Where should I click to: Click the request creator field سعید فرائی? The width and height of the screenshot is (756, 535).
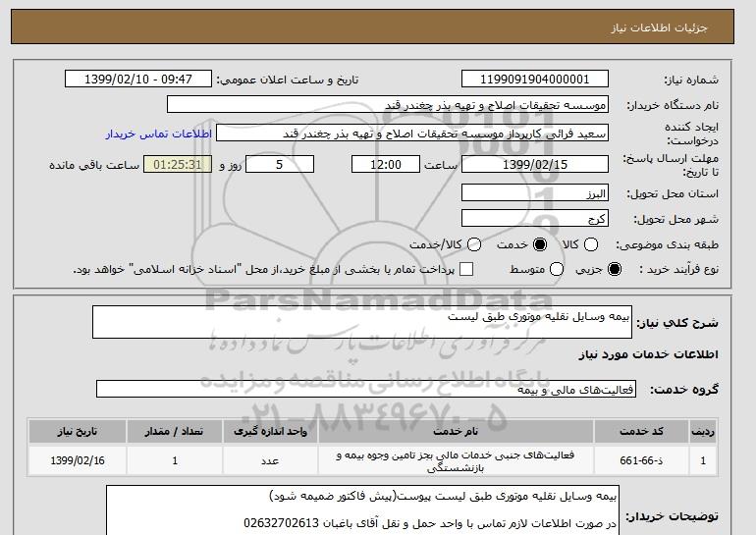[412, 134]
